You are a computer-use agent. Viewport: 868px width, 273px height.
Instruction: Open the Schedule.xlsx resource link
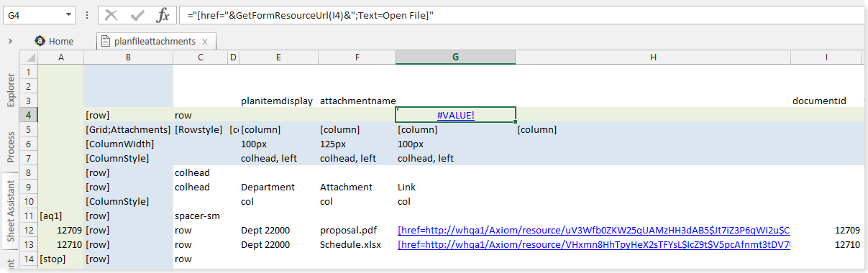pyautogui.click(x=594, y=244)
